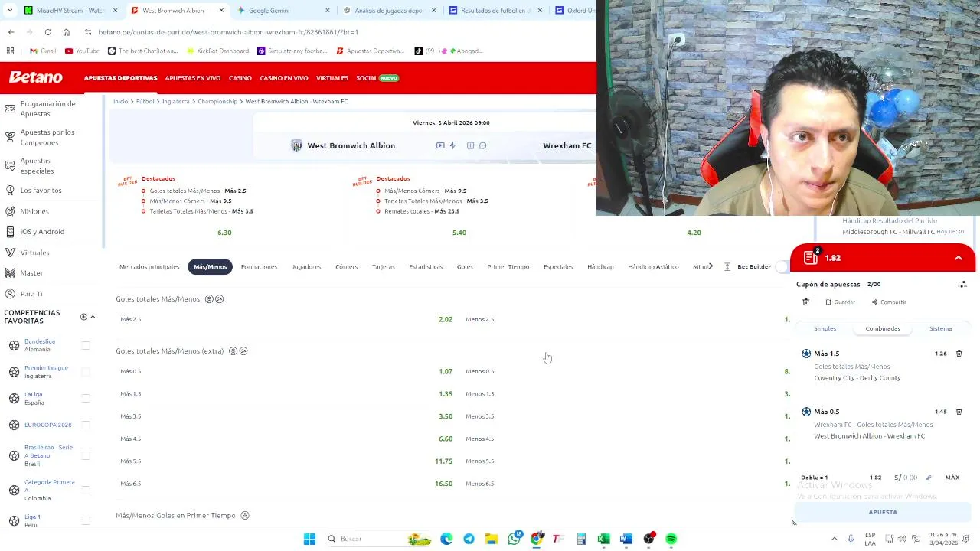Toggle the Premier League favorite checkbox
The width and height of the screenshot is (980, 551).
(86, 372)
